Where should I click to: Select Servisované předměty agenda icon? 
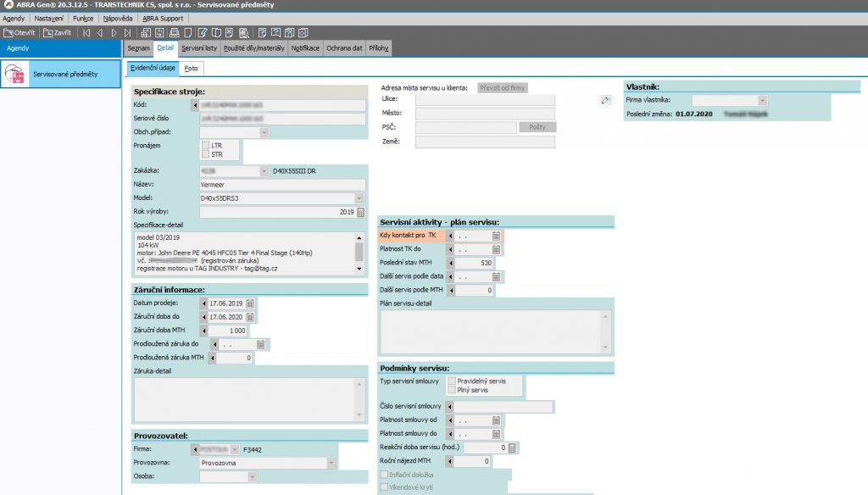(15, 74)
